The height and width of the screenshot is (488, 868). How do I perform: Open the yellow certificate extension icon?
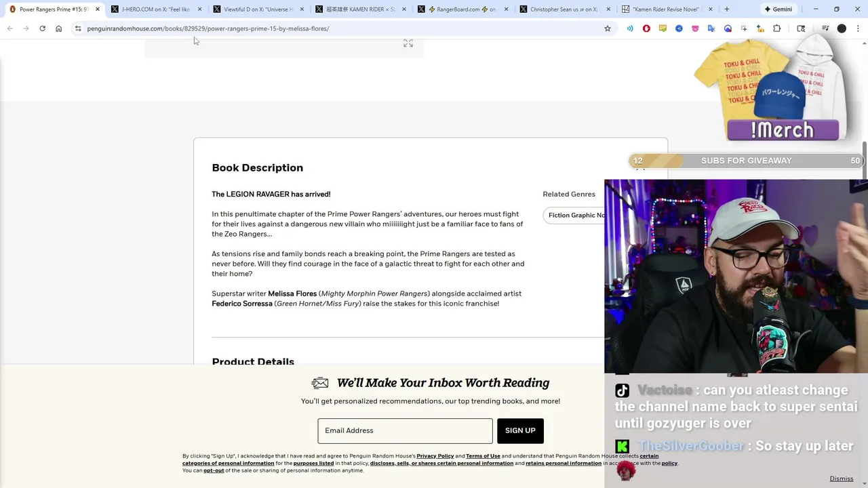click(x=663, y=28)
